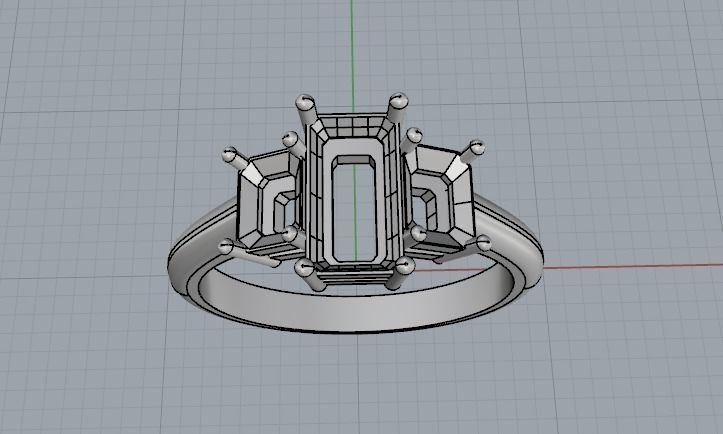Click the red X-axis line in viewport
723x434 pixels.
(x=632, y=266)
